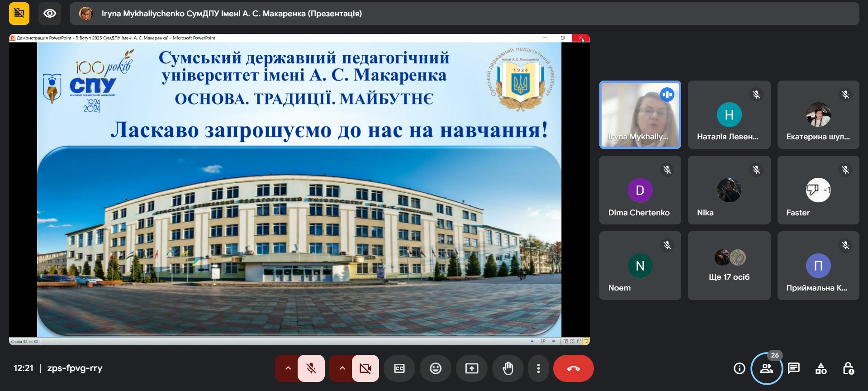Open more options three-dot menu
The image size is (868, 391).
click(538, 368)
